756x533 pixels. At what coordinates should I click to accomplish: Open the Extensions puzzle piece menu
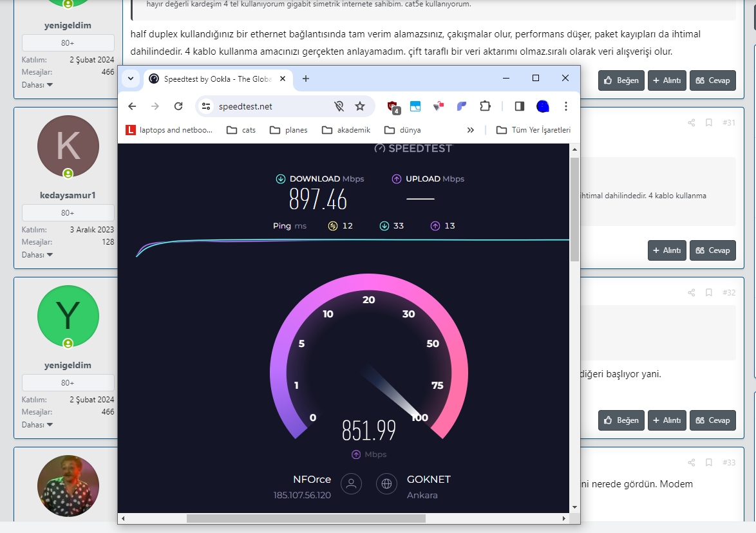click(x=485, y=106)
